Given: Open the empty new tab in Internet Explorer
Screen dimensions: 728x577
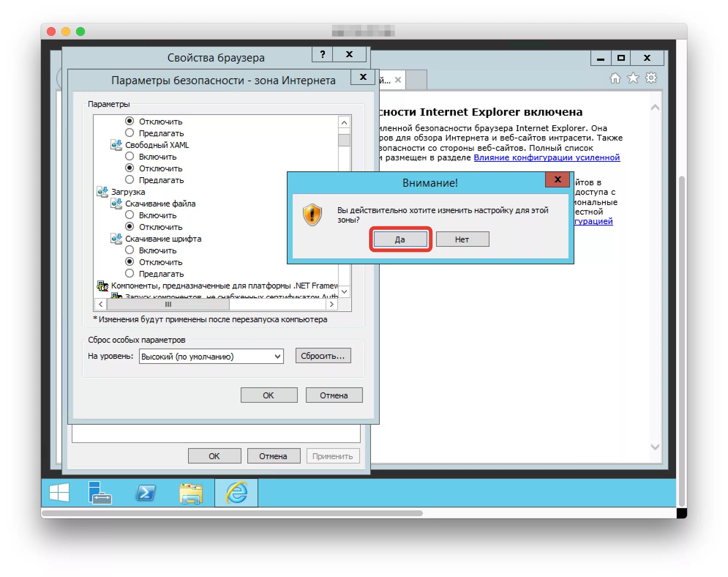Looking at the screenshot, I should pyautogui.click(x=416, y=79).
